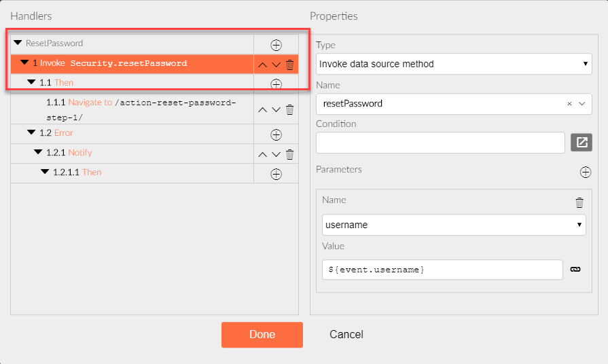Delete the Navigate to action row

click(x=289, y=110)
